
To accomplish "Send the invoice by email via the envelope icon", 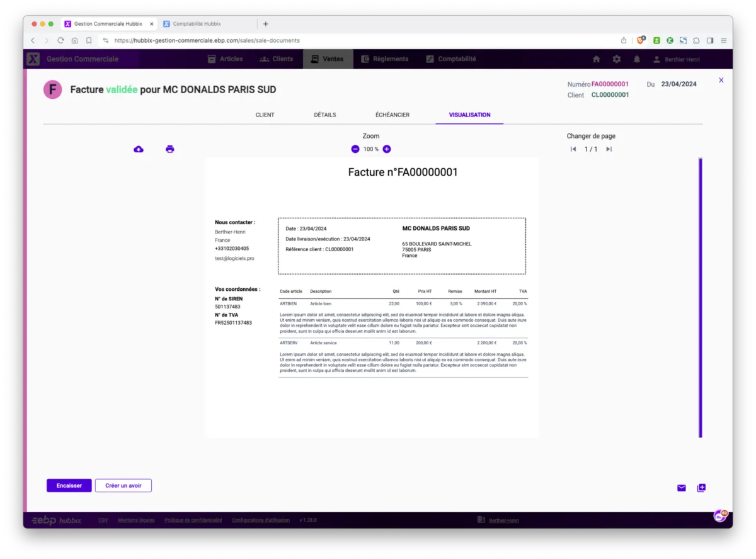I will tap(682, 488).
